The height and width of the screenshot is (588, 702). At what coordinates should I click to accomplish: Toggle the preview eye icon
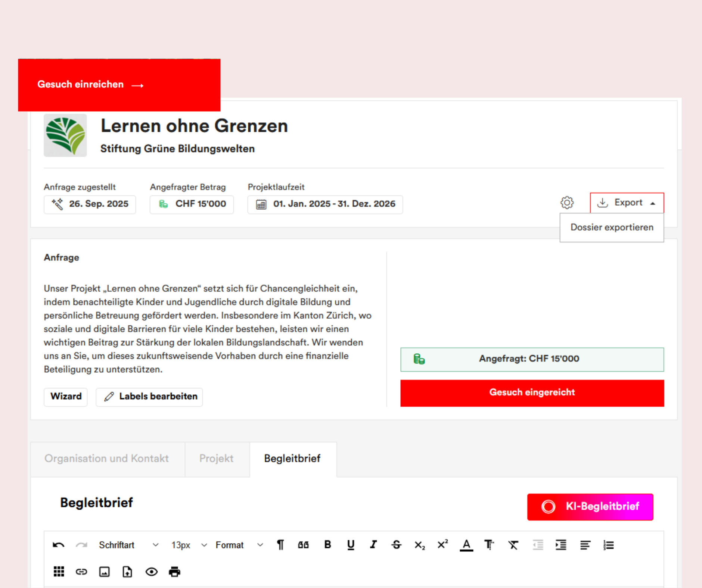click(x=151, y=572)
